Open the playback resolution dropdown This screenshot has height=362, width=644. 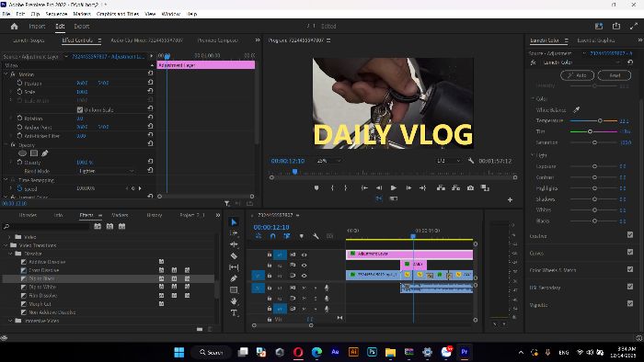[449, 161]
